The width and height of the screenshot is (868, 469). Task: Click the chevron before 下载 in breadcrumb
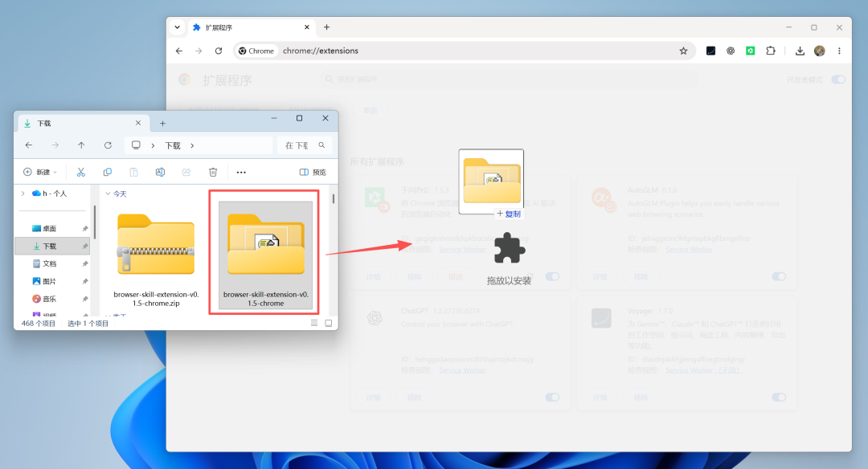(153, 145)
